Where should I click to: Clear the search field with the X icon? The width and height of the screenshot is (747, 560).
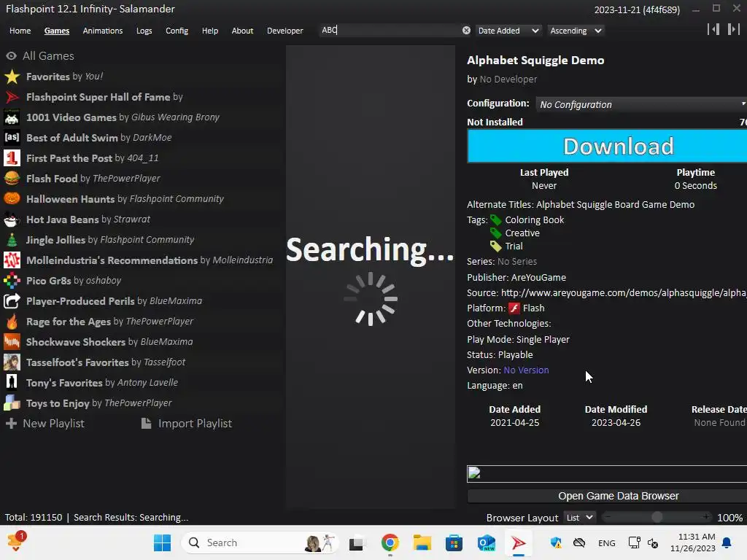(466, 31)
